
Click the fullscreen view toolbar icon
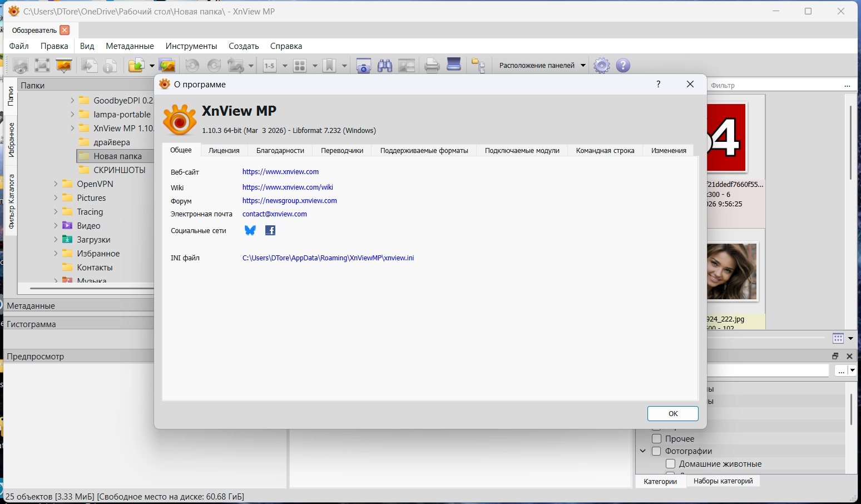[42, 66]
